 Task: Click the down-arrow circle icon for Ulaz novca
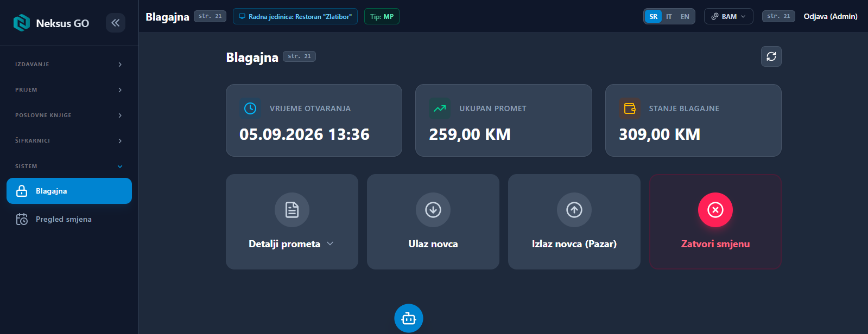click(433, 210)
